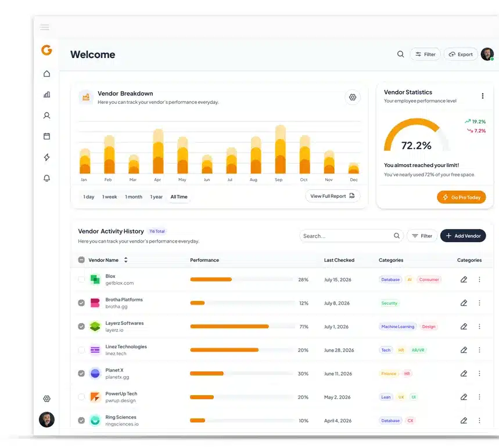Screen dimensions: 499x448
Task: Open more options for Planet X
Action: (479, 374)
